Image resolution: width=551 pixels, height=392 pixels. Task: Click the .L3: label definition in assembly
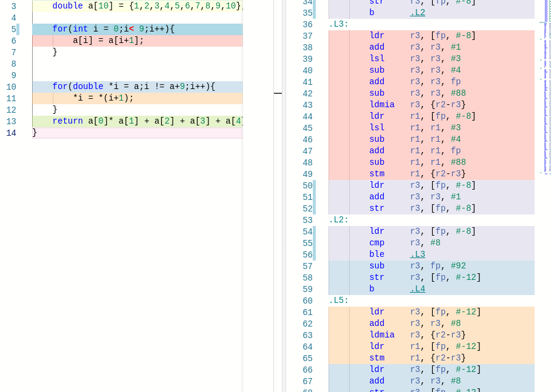coord(338,24)
